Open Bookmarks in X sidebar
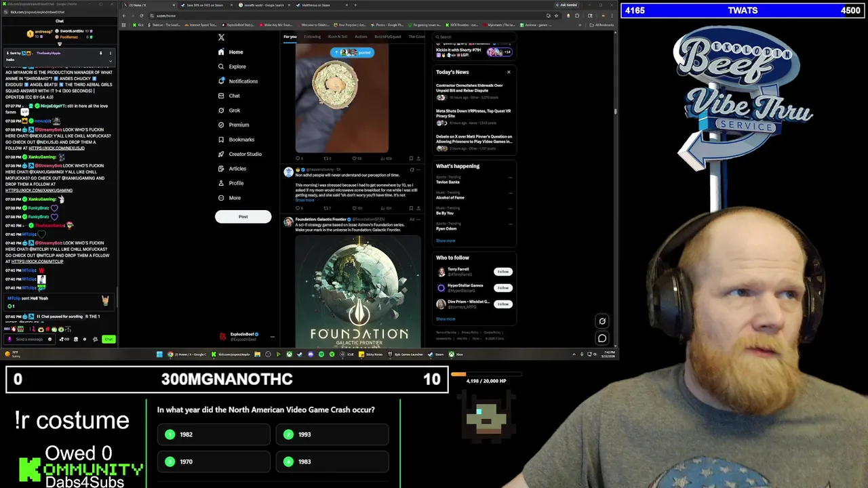This screenshot has height=488, width=868. pos(236,140)
